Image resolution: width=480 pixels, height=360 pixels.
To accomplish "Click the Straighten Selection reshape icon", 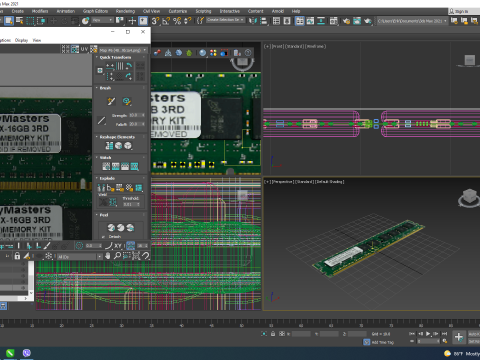I will [109, 146].
